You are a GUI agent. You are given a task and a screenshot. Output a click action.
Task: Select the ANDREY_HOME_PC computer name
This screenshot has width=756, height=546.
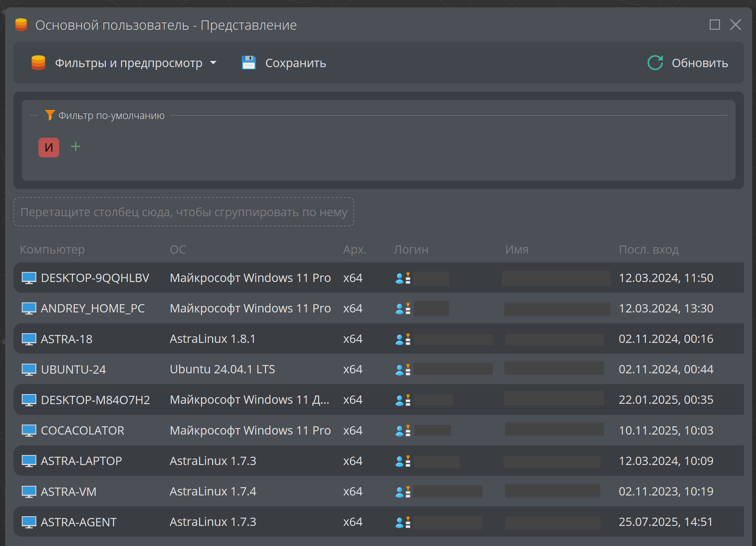point(93,308)
